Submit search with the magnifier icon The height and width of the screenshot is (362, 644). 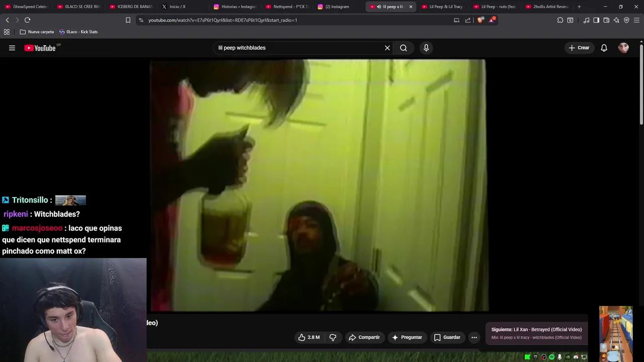(x=404, y=48)
